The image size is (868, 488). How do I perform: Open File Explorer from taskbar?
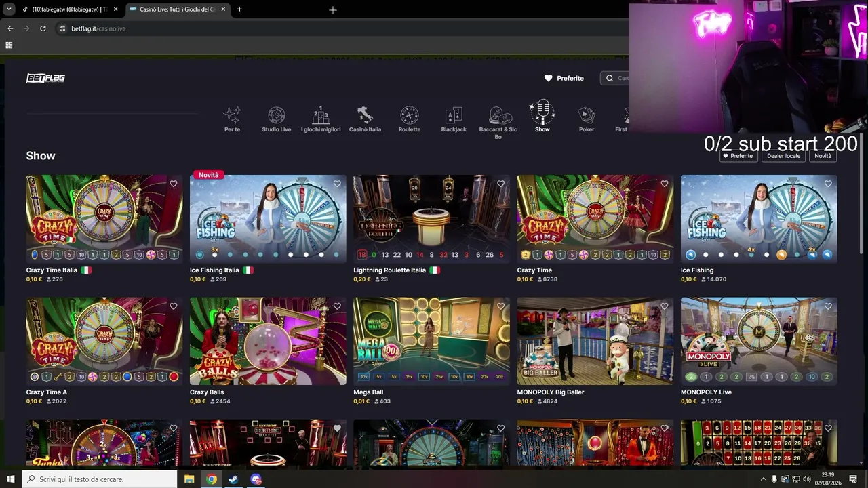[x=189, y=479]
